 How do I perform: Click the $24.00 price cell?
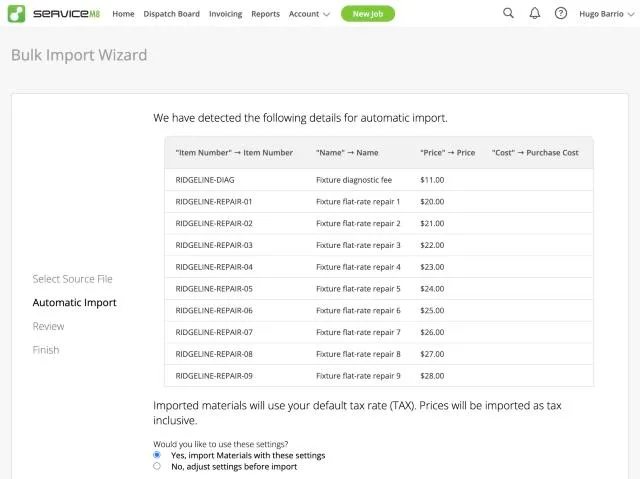[x=432, y=289]
